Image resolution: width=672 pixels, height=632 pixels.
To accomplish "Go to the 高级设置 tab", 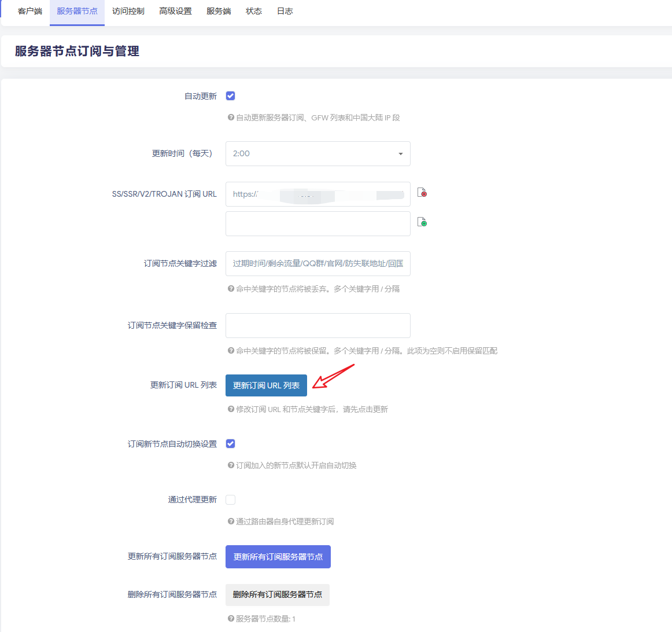I will pos(175,12).
